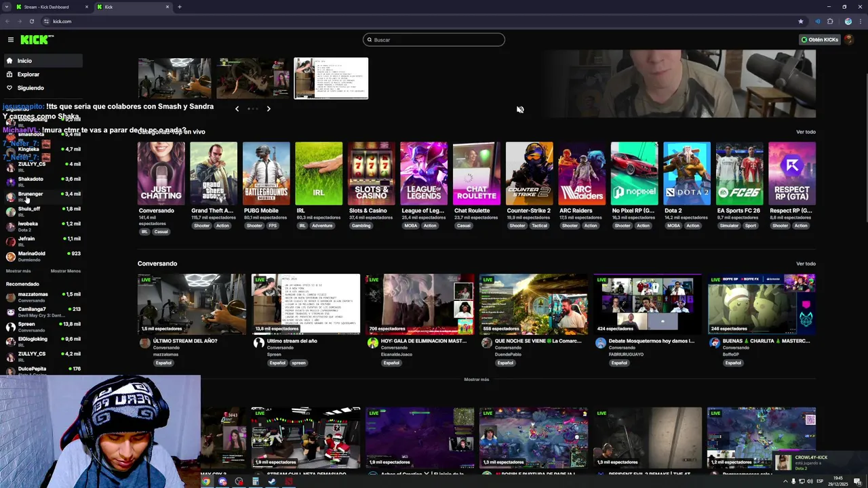Collapse followed list with Mostrar Menos
Screen dimensions: 868x488
66,271
